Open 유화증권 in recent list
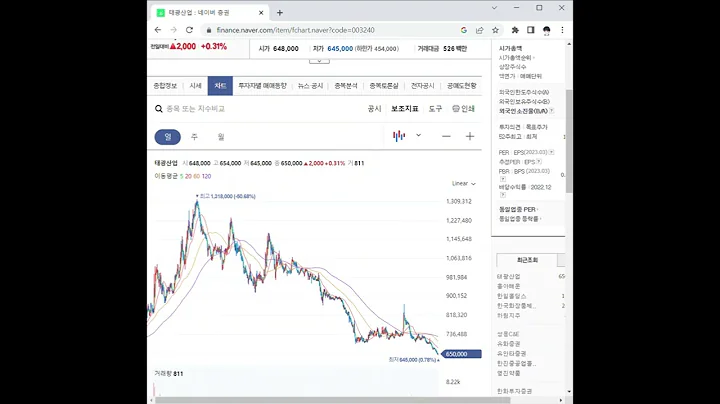The width and height of the screenshot is (720, 404). (509, 344)
